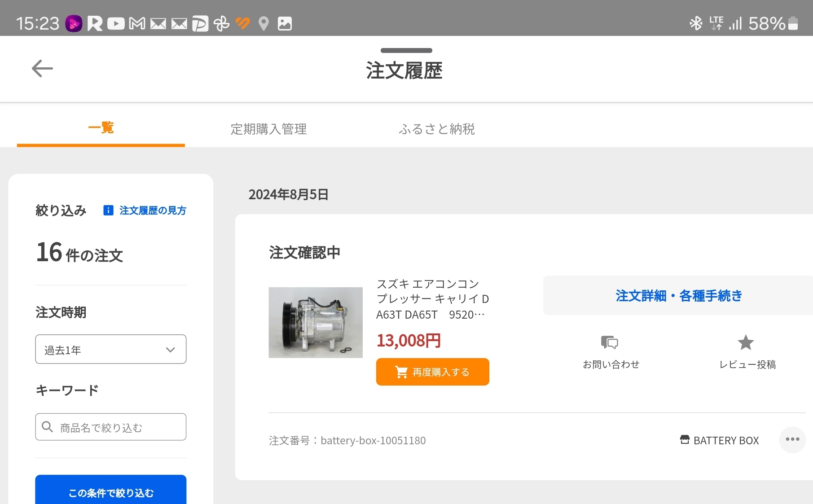Tap the YouTube notification icon
813x504 pixels.
click(x=116, y=23)
